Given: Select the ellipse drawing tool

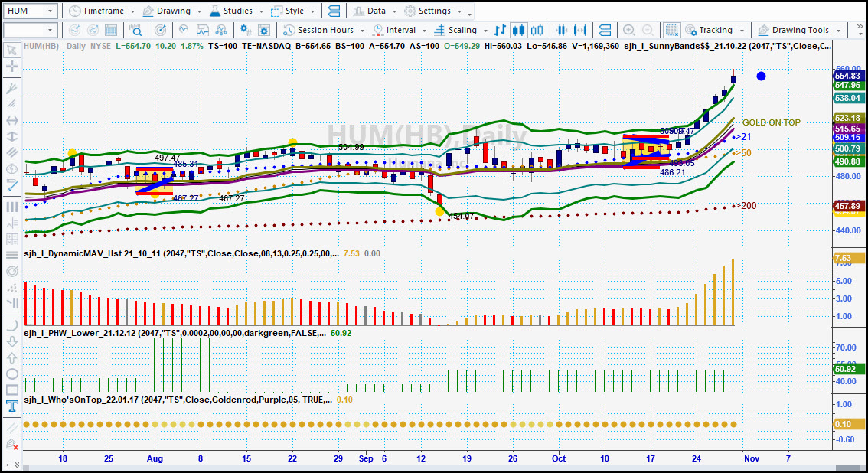Looking at the screenshot, I should pos(11,374).
